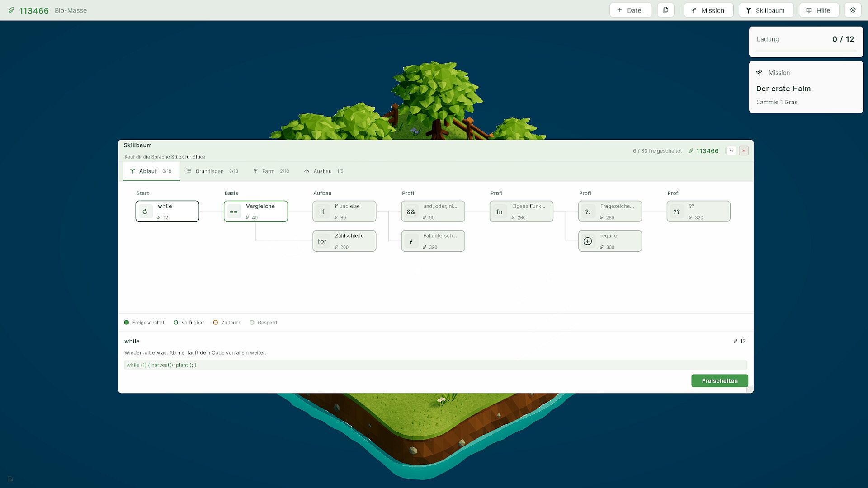Select the ?: Fragezeichen node
The image size is (868, 488).
(x=610, y=211)
